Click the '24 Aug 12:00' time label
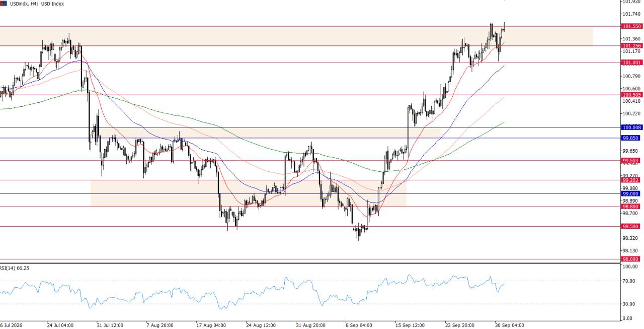This screenshot has height=329, width=644. pyautogui.click(x=260, y=325)
